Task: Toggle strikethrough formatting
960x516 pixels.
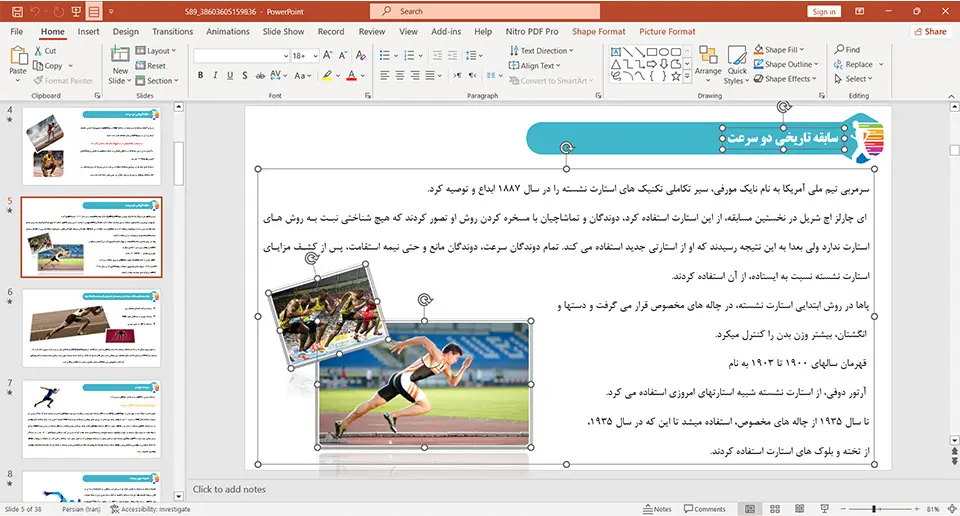Action: 260,75
